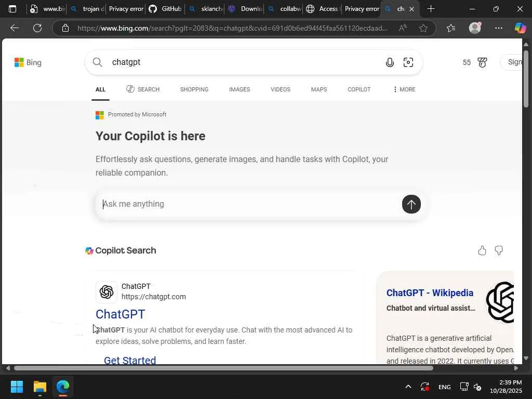Dislike the Copilot Search result thumbs down
The width and height of the screenshot is (532, 399).
click(499, 251)
